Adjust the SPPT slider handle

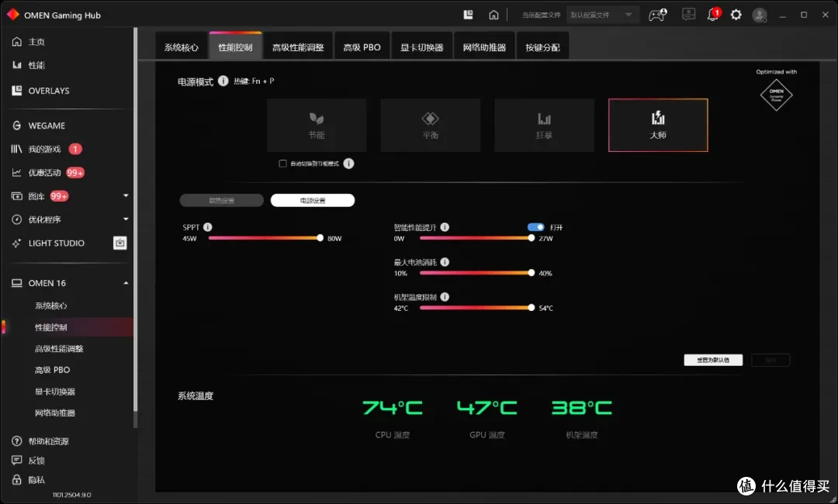pyautogui.click(x=320, y=238)
